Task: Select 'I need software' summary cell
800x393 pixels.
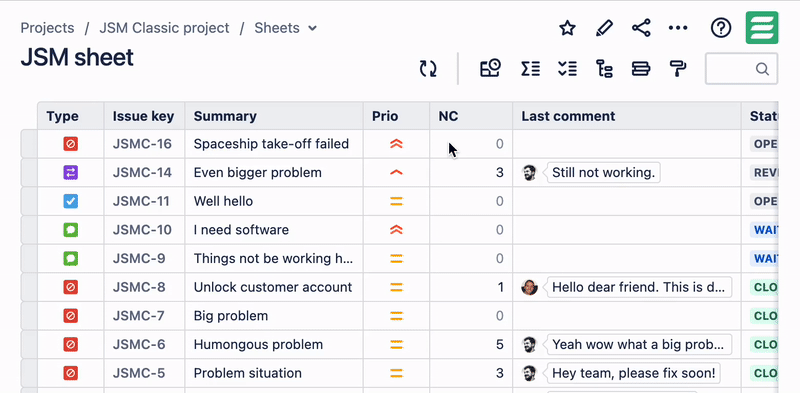Action: coord(274,230)
